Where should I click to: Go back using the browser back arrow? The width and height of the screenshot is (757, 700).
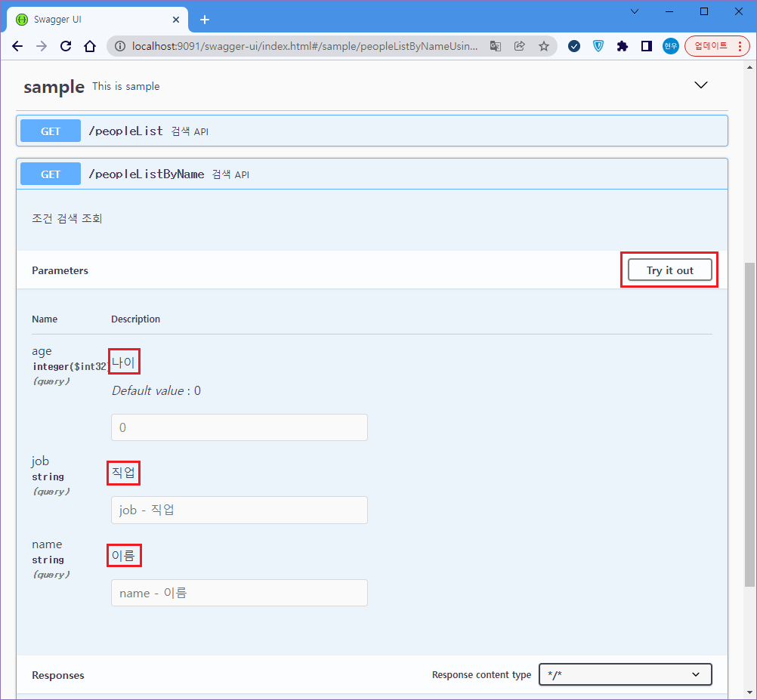(17, 46)
